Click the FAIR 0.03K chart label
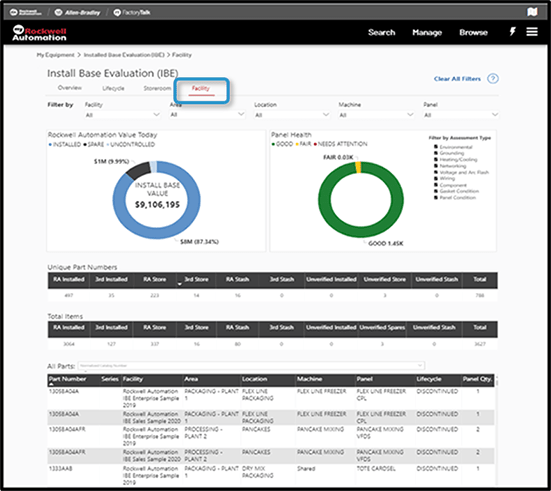 pyautogui.click(x=338, y=157)
